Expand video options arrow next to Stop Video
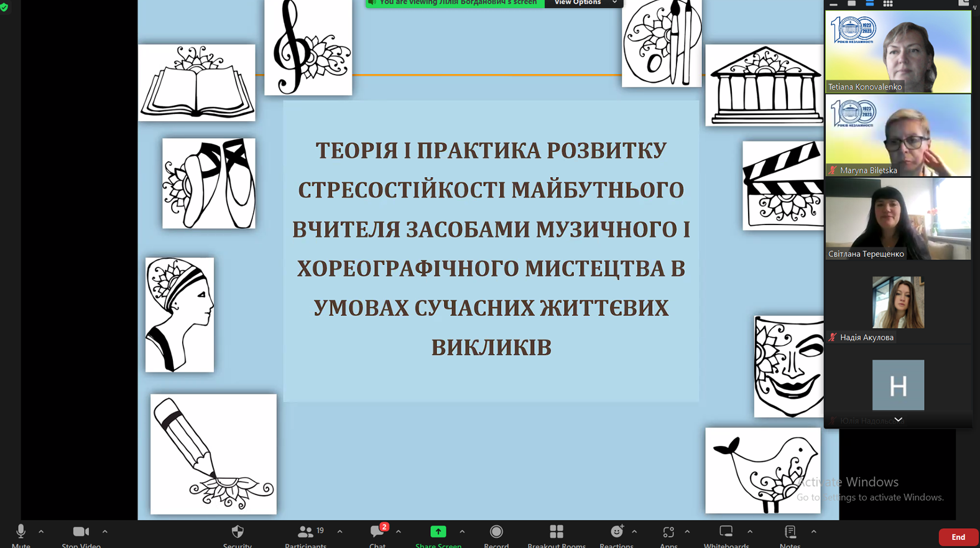This screenshot has width=980, height=548. tap(105, 532)
